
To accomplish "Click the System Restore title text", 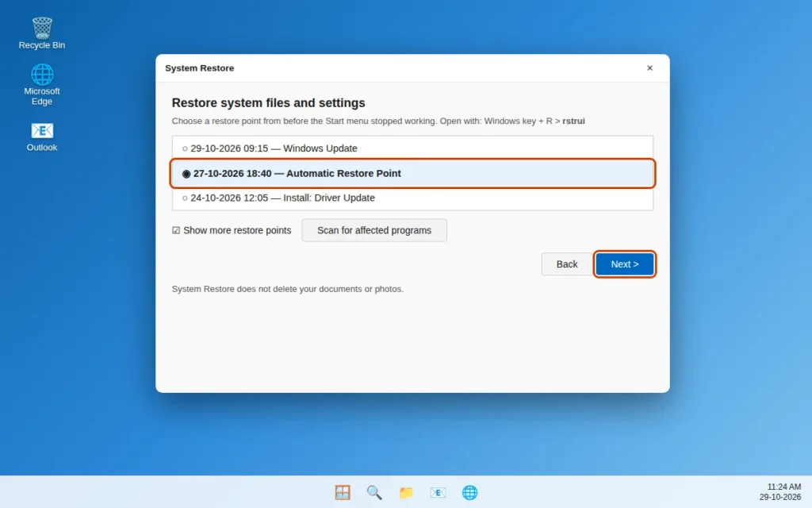I will click(199, 68).
